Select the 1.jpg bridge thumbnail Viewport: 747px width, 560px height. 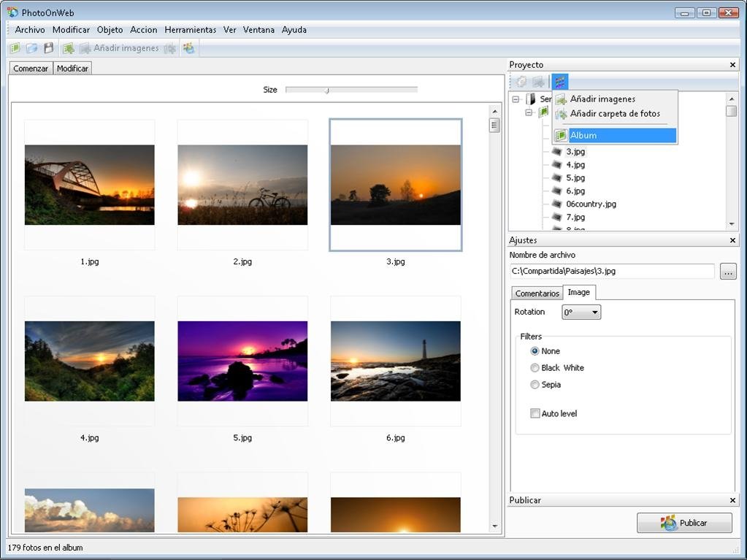coord(90,185)
